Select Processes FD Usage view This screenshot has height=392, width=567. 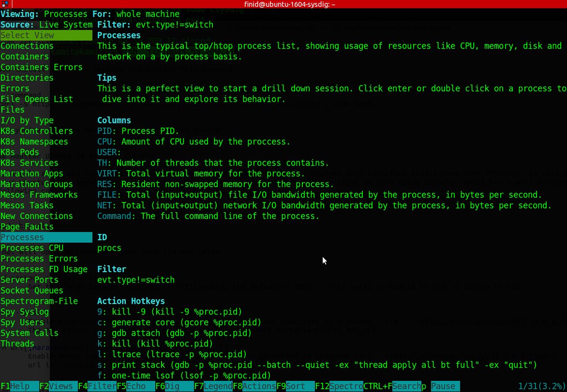point(44,269)
